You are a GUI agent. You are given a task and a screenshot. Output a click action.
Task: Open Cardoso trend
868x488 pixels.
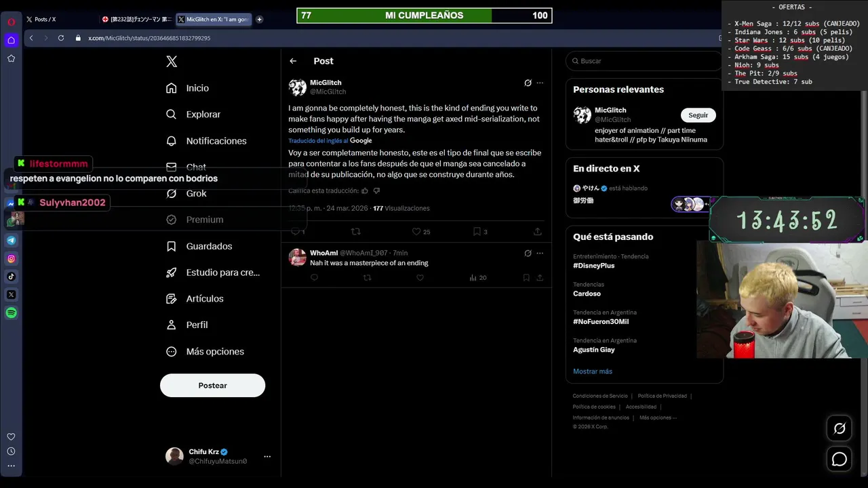pos(587,293)
